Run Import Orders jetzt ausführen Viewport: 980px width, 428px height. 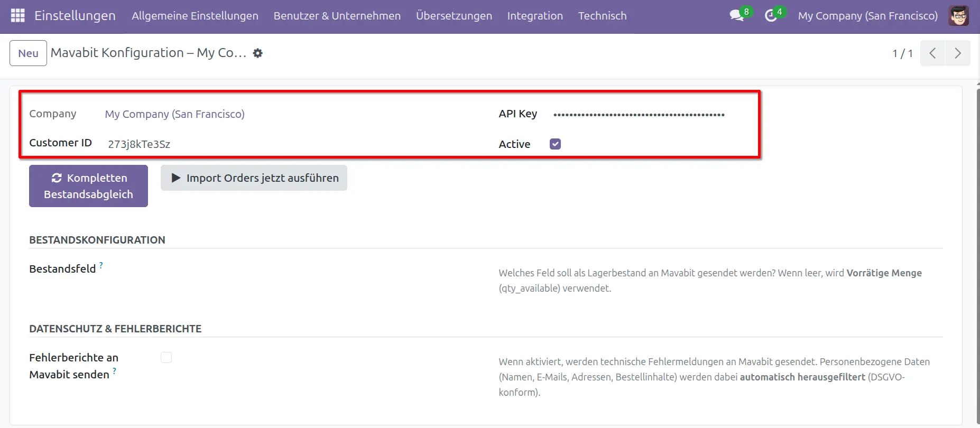(254, 178)
